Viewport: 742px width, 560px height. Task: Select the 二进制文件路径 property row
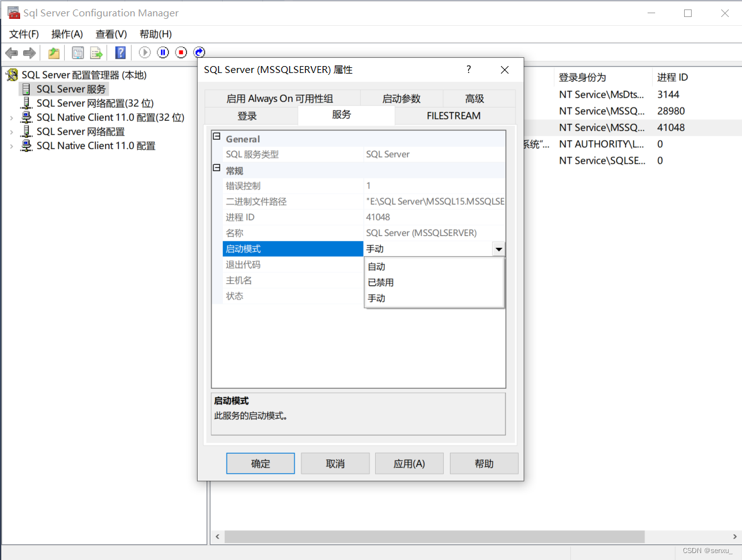pos(363,201)
